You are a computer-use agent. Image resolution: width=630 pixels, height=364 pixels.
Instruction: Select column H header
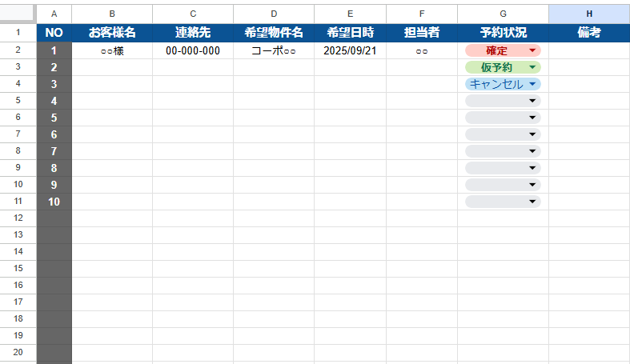pyautogui.click(x=589, y=14)
